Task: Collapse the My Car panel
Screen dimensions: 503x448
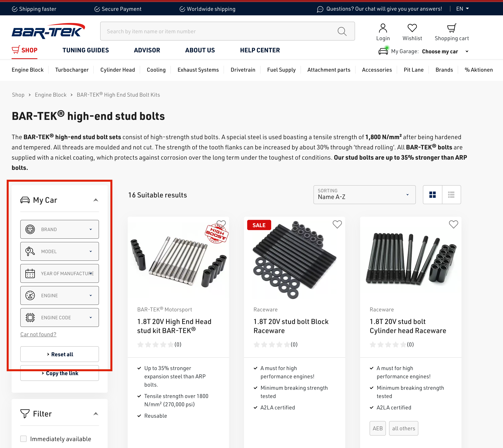Action: [x=96, y=200]
